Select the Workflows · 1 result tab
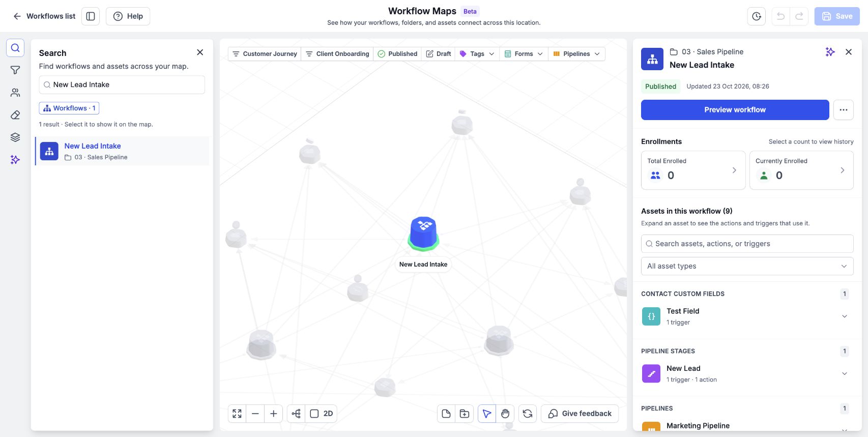The width and height of the screenshot is (868, 437). pyautogui.click(x=69, y=108)
